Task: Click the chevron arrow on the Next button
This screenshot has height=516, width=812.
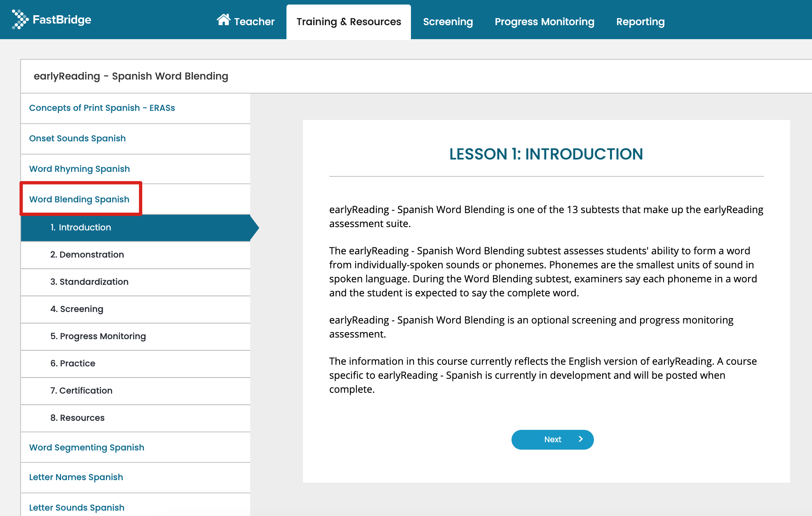Action: (x=581, y=439)
